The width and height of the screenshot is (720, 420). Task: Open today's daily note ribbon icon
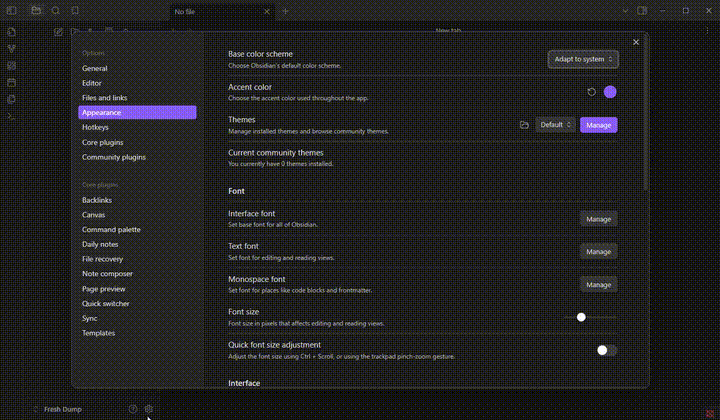11,83
